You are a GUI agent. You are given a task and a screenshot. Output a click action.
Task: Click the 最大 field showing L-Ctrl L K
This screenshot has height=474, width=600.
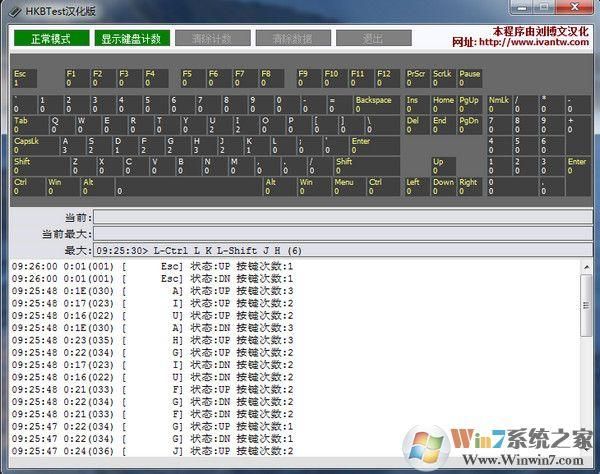[x=343, y=250]
